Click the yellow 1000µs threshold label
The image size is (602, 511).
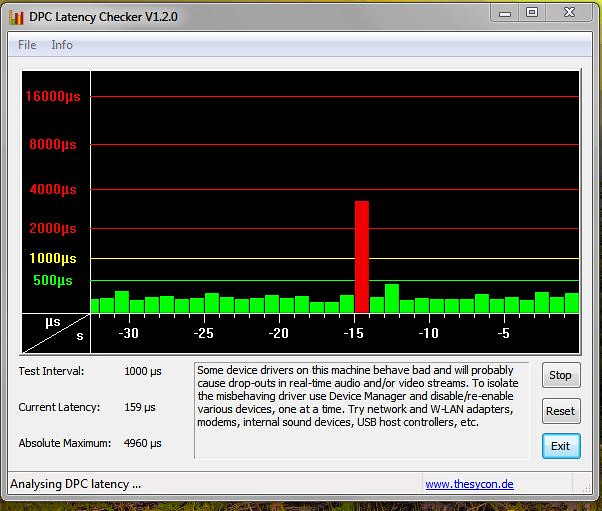tap(52, 258)
